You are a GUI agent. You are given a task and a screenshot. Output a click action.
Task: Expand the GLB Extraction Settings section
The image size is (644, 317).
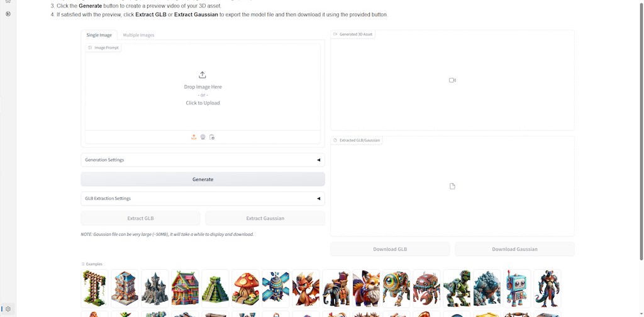tap(203, 198)
